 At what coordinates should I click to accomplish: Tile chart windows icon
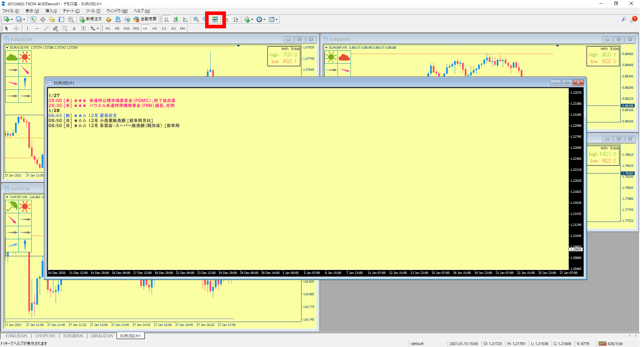(x=215, y=19)
